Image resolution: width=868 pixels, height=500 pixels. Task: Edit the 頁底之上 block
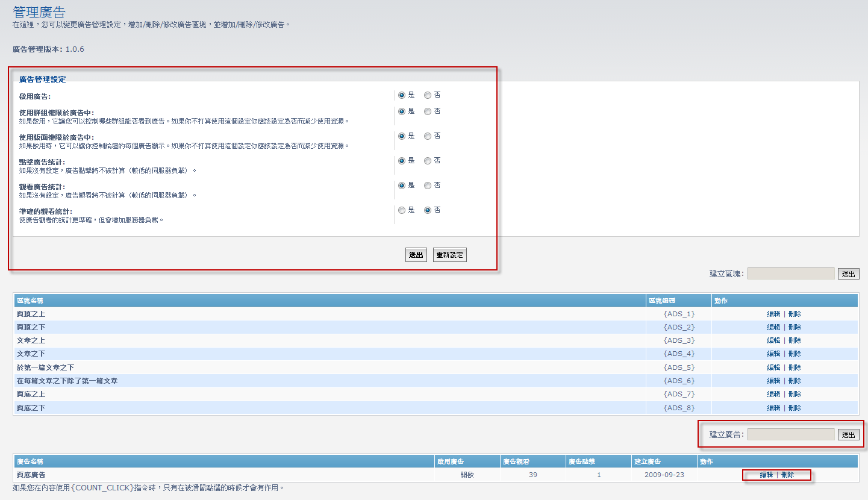[x=773, y=394]
